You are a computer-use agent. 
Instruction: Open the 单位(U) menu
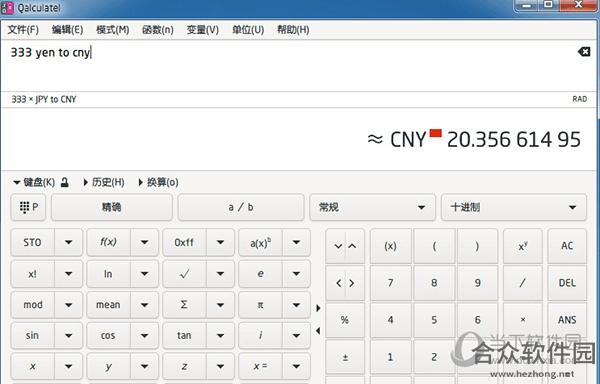[x=248, y=29]
